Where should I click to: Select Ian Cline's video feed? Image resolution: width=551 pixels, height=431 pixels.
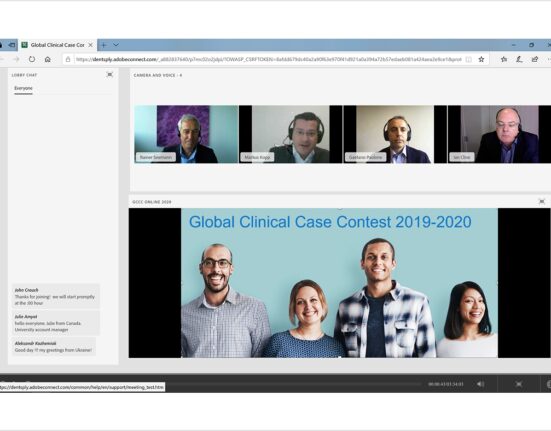[x=499, y=134]
